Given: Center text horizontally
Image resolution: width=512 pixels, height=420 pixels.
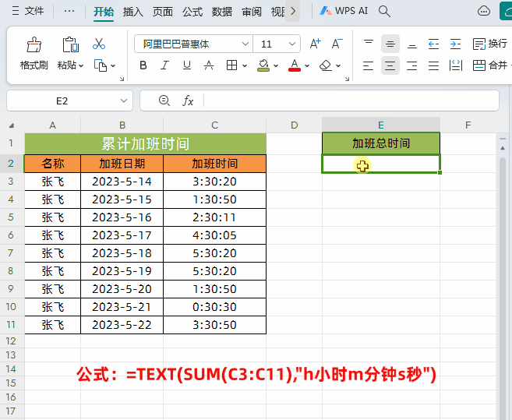Looking at the screenshot, I should click(390, 65).
